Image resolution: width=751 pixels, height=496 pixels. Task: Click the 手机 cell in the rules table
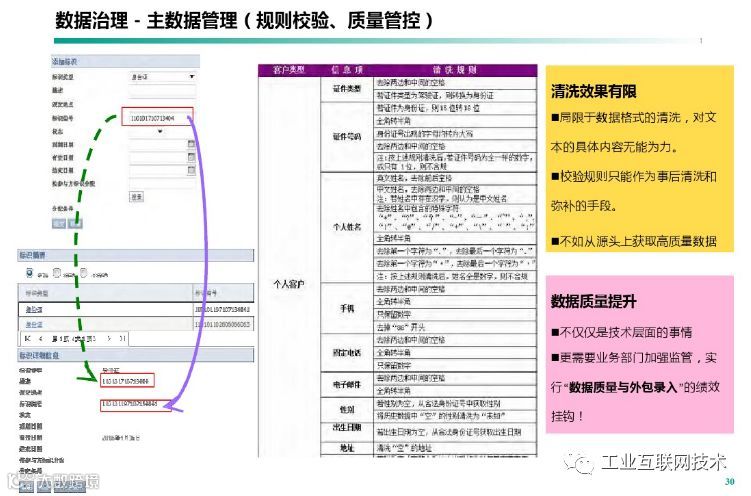[347, 308]
